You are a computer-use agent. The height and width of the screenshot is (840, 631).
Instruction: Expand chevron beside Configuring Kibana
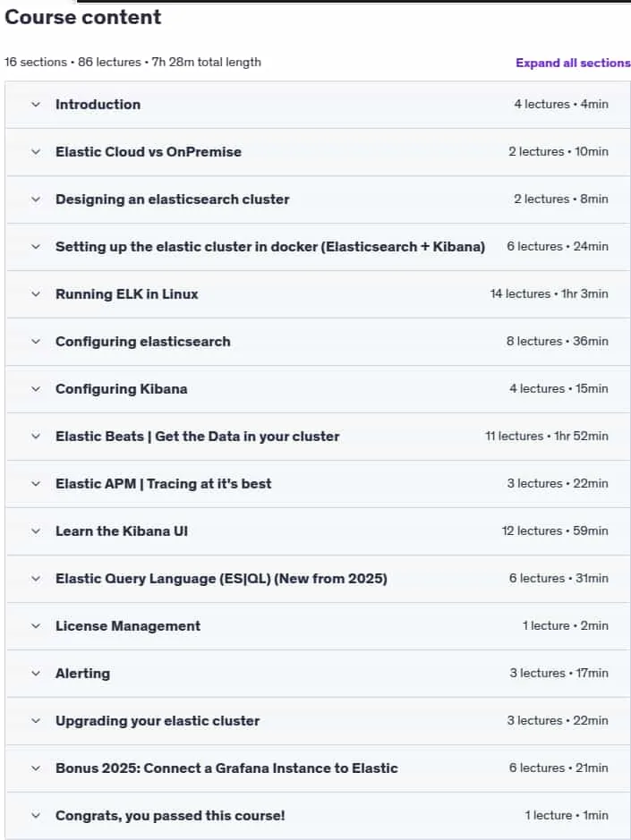36,389
